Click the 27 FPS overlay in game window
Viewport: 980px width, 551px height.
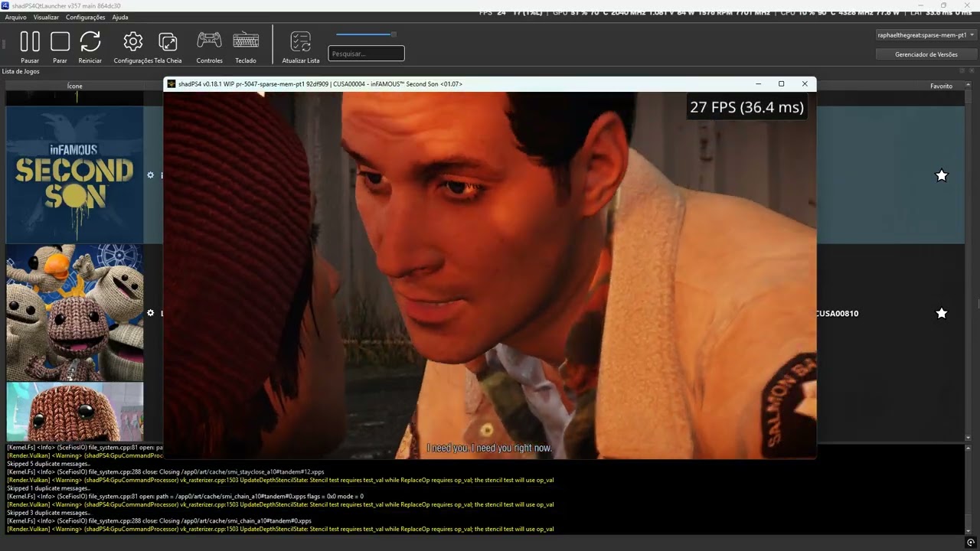746,107
